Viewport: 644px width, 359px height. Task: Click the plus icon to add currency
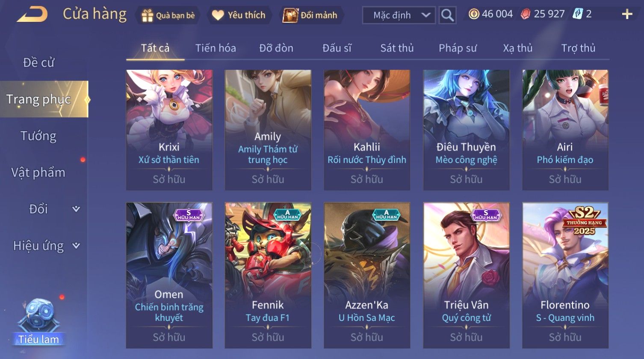coord(627,15)
